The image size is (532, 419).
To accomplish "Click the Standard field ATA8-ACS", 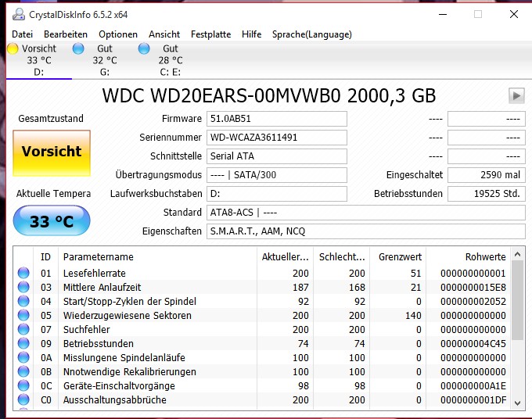I will [366, 213].
